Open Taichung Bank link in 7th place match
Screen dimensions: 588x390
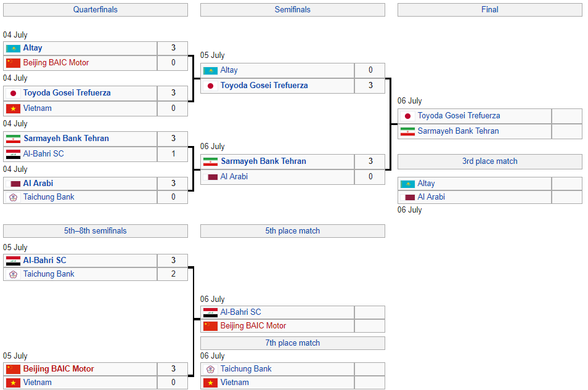tap(246, 369)
